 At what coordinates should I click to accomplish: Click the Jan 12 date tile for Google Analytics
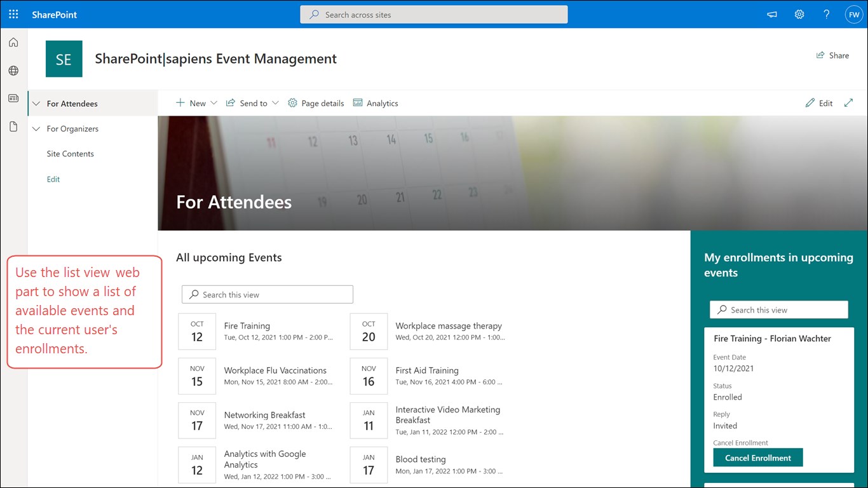click(197, 464)
